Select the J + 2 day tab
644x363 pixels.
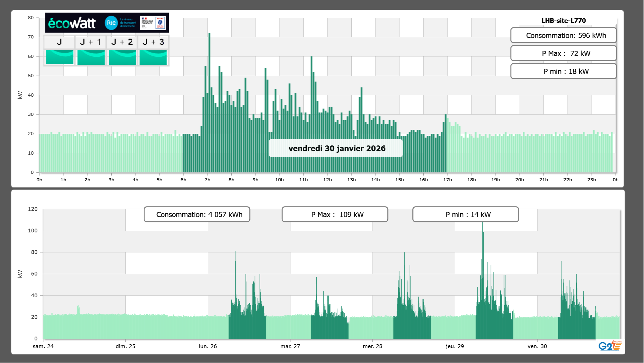pyautogui.click(x=122, y=42)
